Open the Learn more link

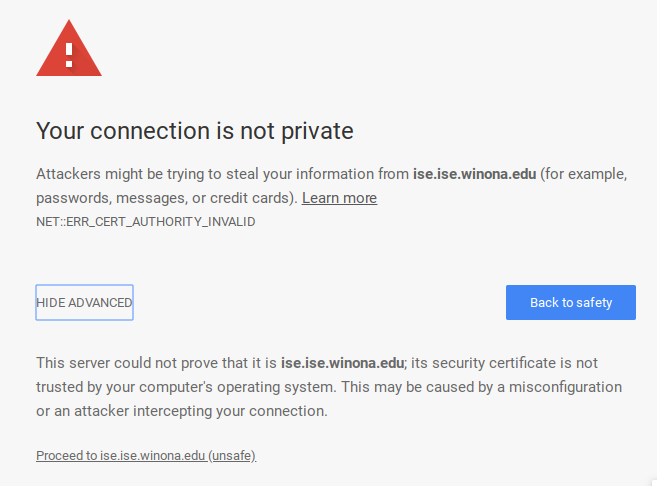339,198
